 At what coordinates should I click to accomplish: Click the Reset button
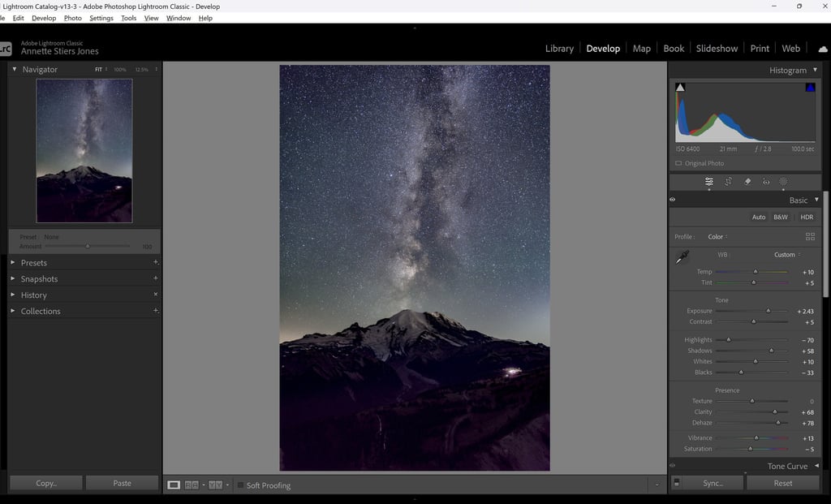tap(783, 483)
